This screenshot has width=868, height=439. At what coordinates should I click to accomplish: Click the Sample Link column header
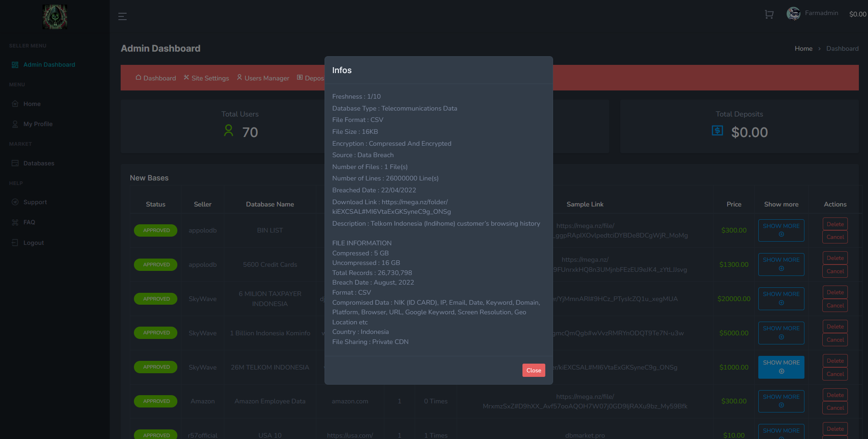pyautogui.click(x=585, y=204)
